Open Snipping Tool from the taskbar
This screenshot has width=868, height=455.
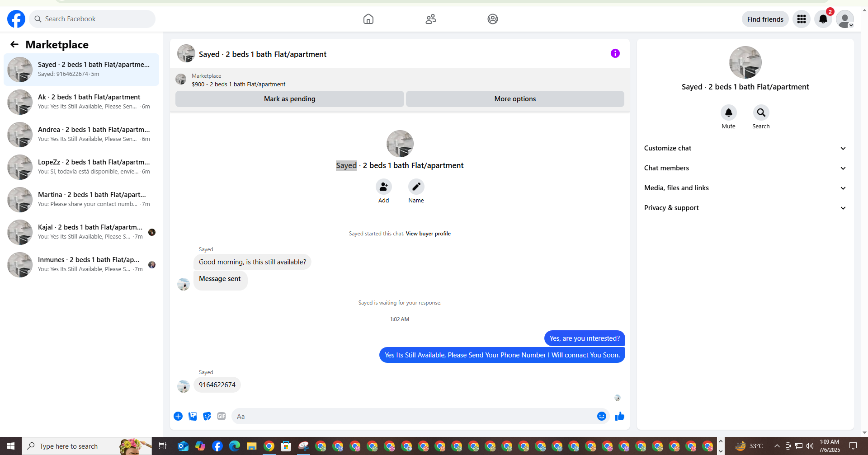pyautogui.click(x=303, y=446)
